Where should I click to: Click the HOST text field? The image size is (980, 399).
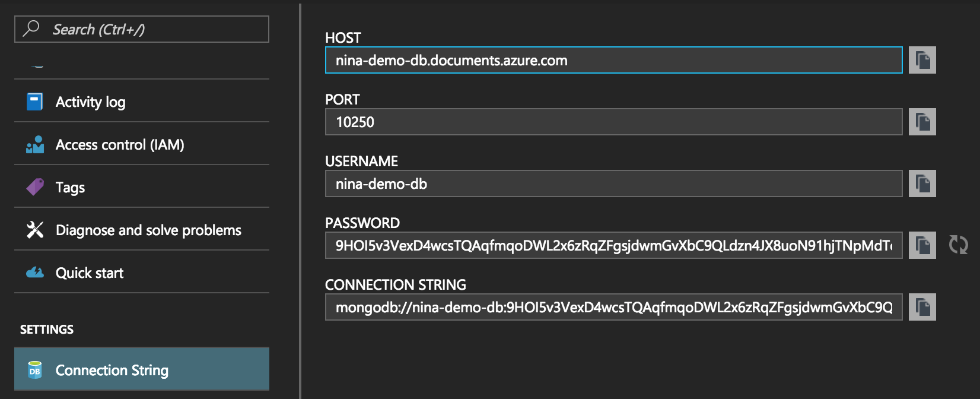tap(613, 60)
